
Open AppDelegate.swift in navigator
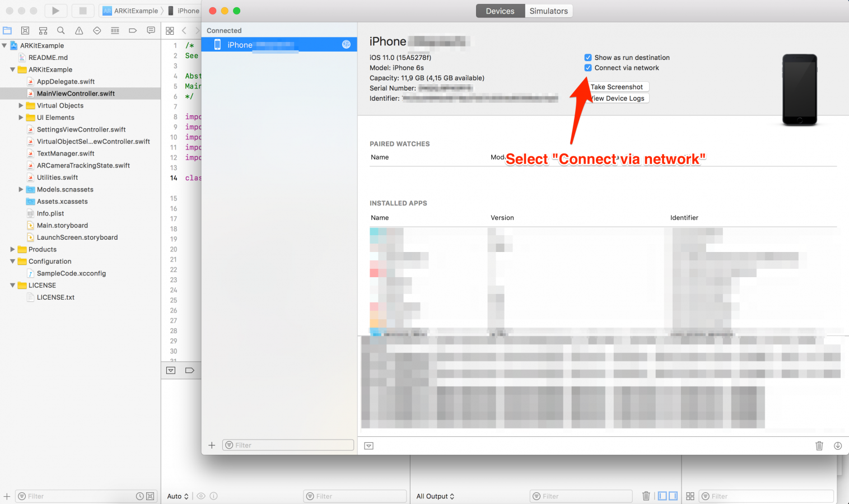point(66,81)
